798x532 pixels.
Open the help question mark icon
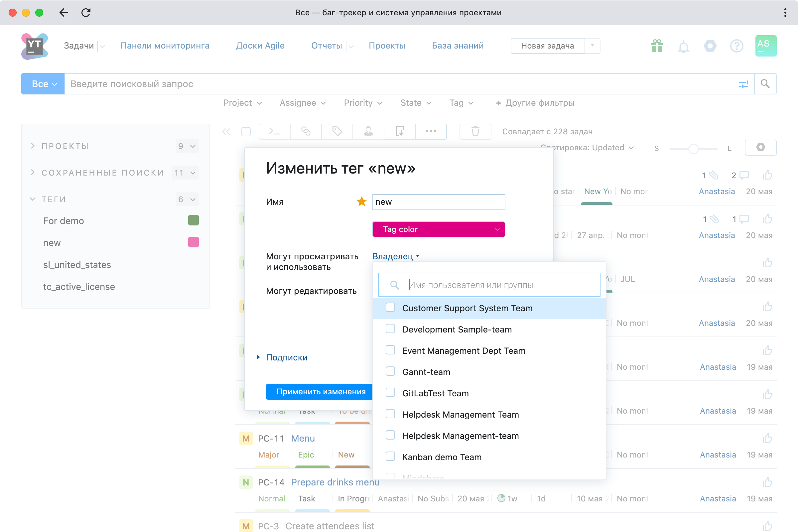pos(736,46)
